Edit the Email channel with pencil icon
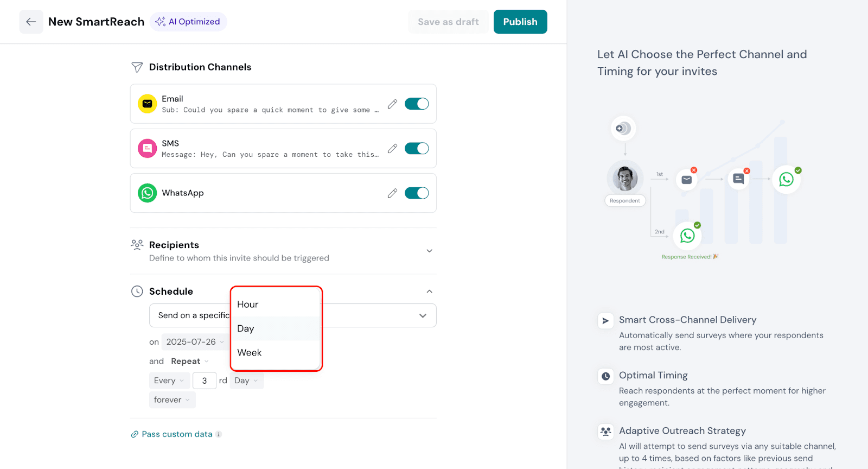 coord(392,104)
